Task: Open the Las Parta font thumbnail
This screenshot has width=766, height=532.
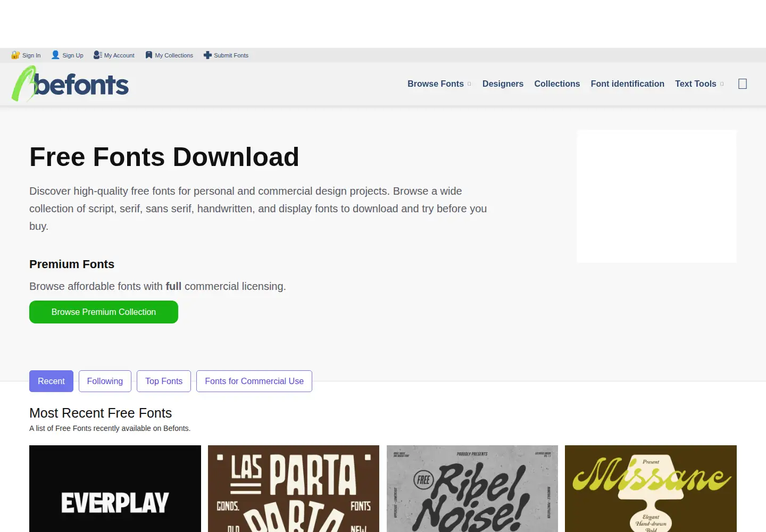Action: pos(294,488)
